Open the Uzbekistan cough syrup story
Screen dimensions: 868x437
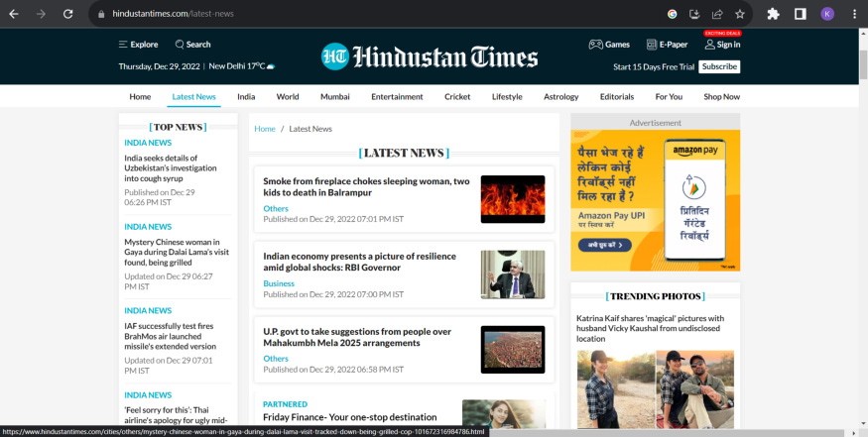coord(170,168)
